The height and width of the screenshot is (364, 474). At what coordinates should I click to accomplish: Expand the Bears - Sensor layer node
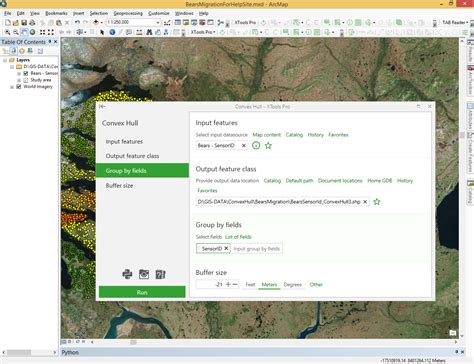pyautogui.click(x=19, y=73)
